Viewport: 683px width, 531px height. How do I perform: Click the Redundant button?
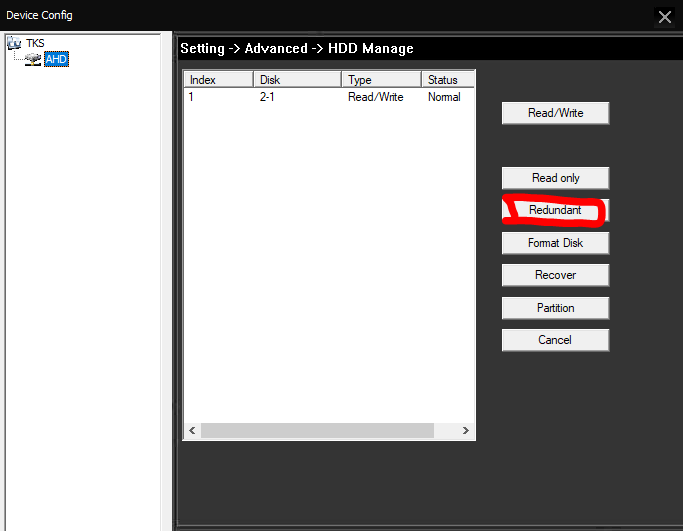(555, 211)
